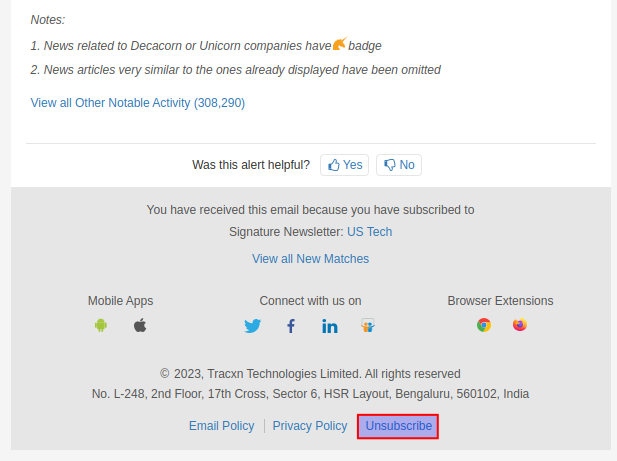Open the Email Policy link
This screenshot has width=617, height=461.
pyautogui.click(x=222, y=426)
